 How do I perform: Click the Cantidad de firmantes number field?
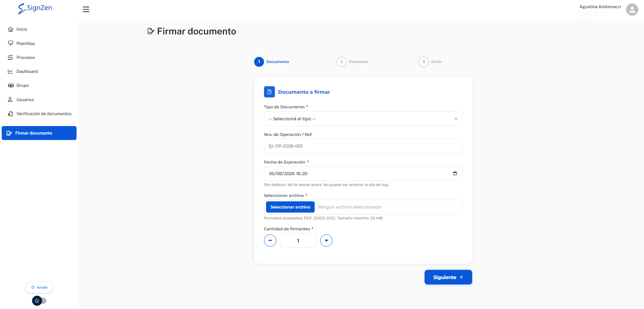point(298,241)
